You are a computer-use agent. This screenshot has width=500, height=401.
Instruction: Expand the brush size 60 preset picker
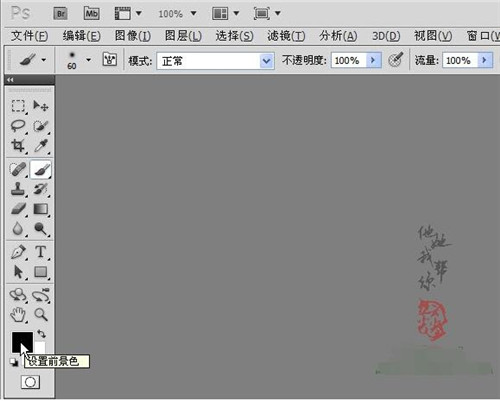pos(88,60)
